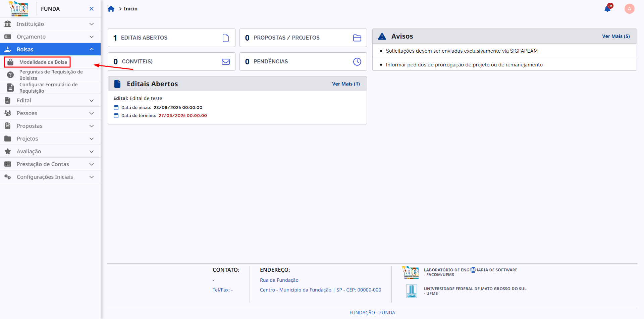
Task: Open the user avatar menu
Action: click(629, 9)
